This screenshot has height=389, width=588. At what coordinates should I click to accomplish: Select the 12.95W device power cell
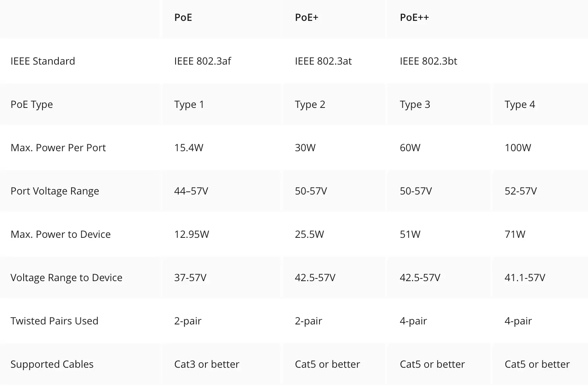coord(191,234)
